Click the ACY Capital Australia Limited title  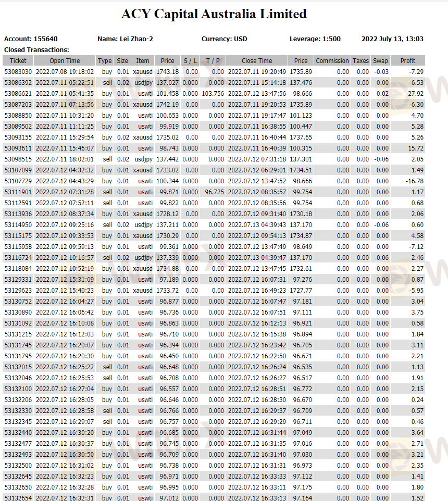pos(214,14)
